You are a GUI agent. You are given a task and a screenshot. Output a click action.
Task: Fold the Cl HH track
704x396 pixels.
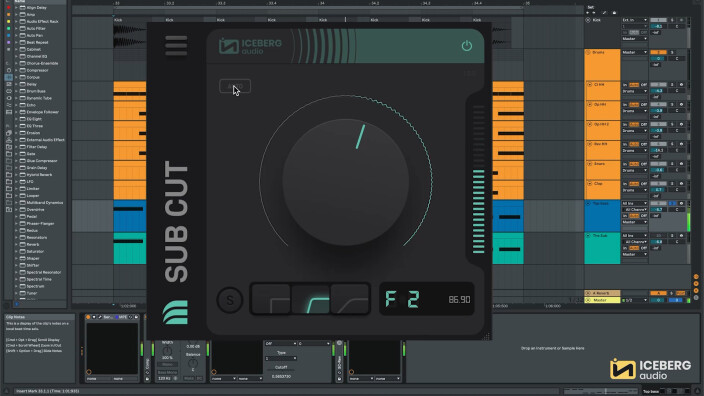pyautogui.click(x=590, y=84)
